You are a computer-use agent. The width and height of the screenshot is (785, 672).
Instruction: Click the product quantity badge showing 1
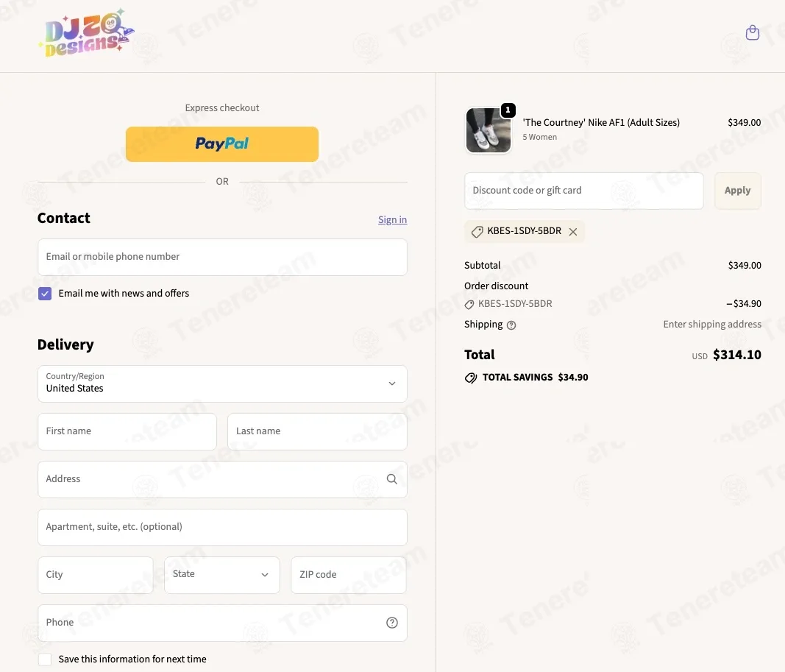tap(508, 110)
